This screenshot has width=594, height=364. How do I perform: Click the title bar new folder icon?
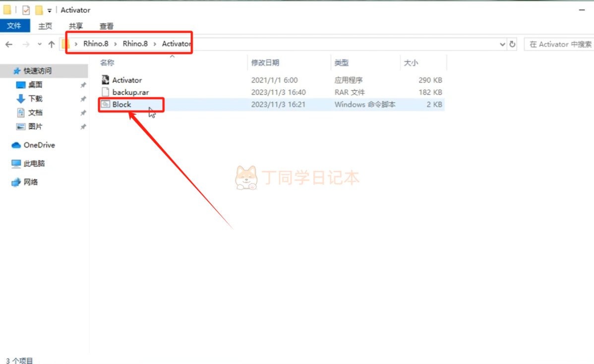pyautogui.click(x=39, y=10)
